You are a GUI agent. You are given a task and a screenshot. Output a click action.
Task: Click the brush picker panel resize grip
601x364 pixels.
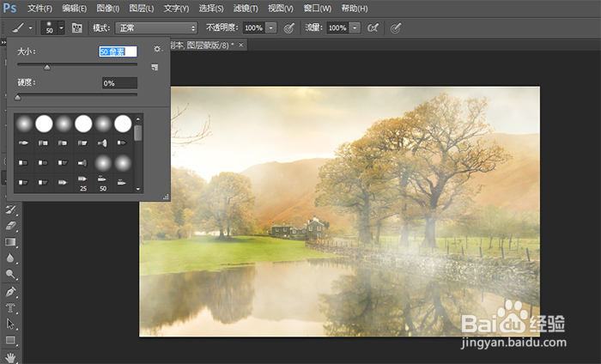point(166,197)
